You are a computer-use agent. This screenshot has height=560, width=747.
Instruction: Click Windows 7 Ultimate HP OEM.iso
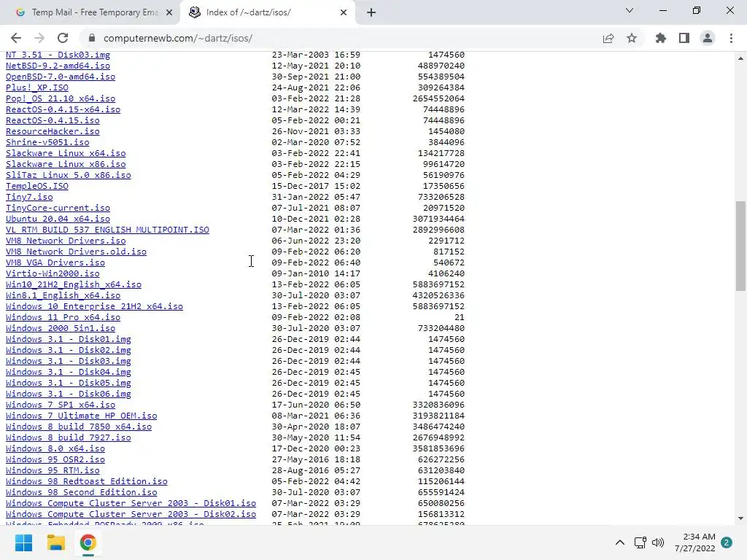82,416
